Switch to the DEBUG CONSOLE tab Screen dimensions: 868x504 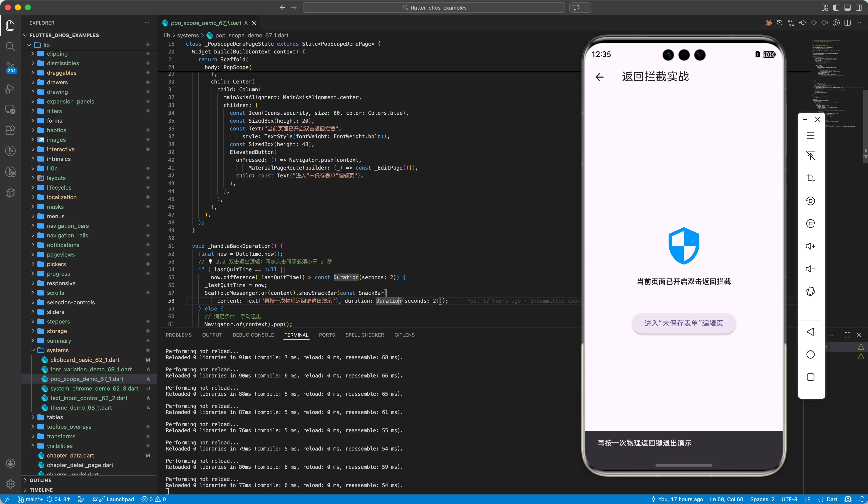253,335
